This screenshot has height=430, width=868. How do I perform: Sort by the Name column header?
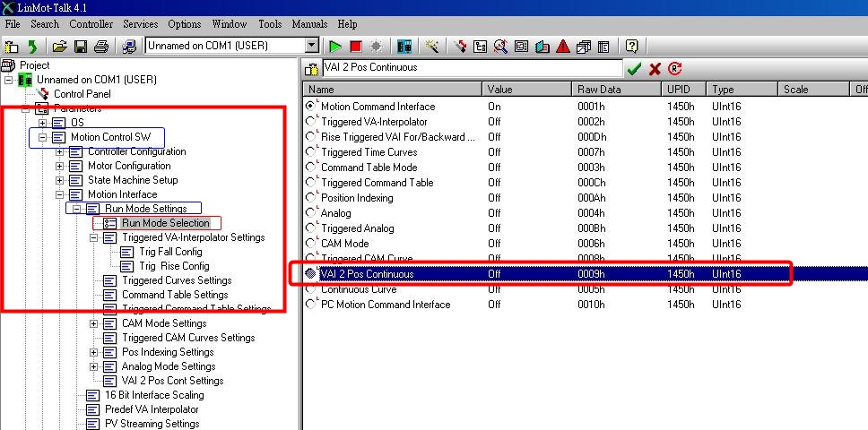point(393,89)
